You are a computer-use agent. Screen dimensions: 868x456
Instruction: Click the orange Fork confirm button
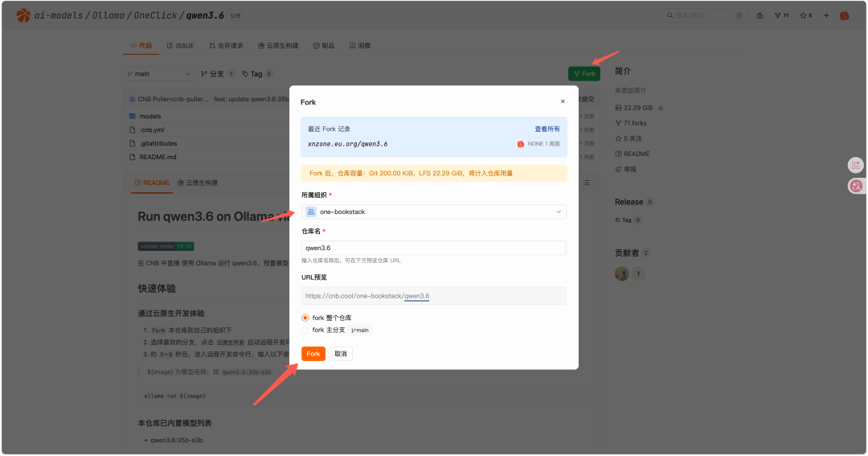[313, 354]
